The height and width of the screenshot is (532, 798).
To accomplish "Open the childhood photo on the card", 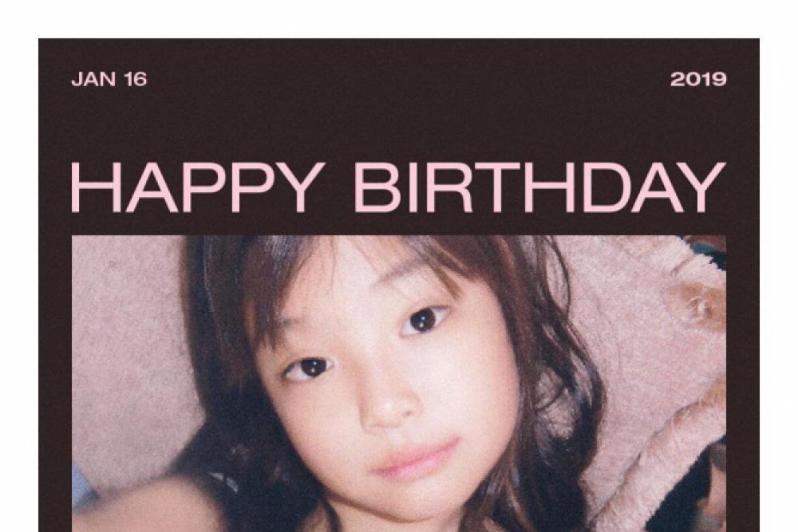I will coord(399,384).
